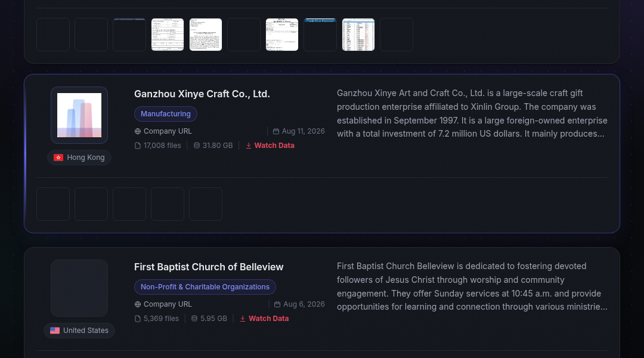Viewport: 644px width, 358px height.
Task: Read the Ganzhou Xinye Art and Craft description
Action: pos(472,113)
